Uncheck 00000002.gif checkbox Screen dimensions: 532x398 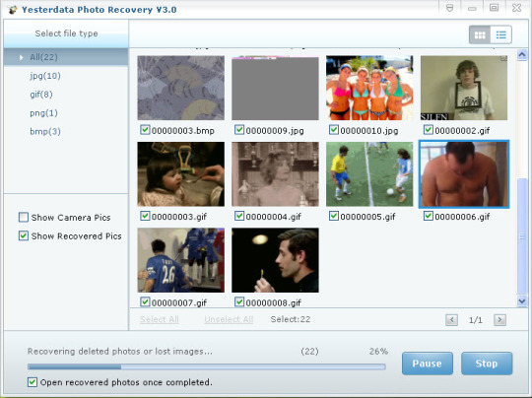[429, 130]
